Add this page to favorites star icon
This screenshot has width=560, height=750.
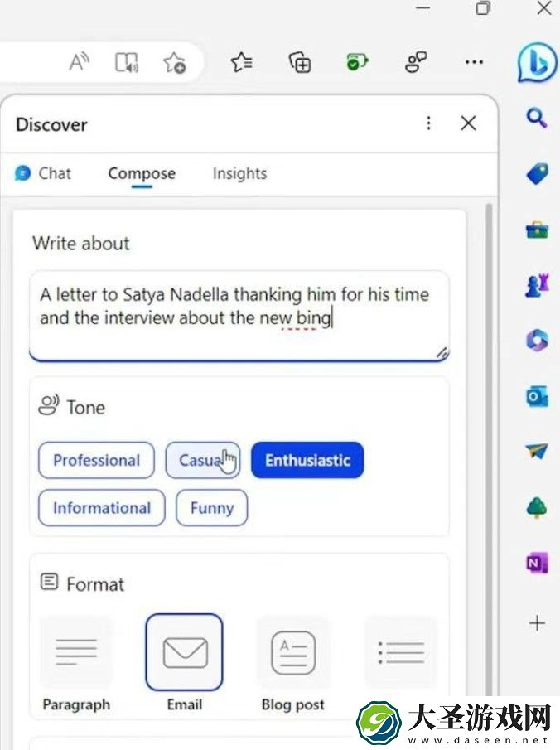coord(174,62)
